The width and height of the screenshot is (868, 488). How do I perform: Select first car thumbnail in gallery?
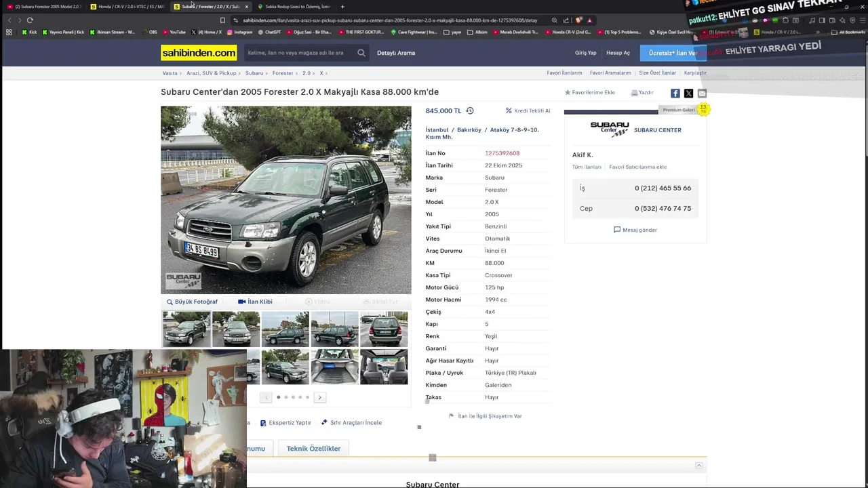pos(186,329)
